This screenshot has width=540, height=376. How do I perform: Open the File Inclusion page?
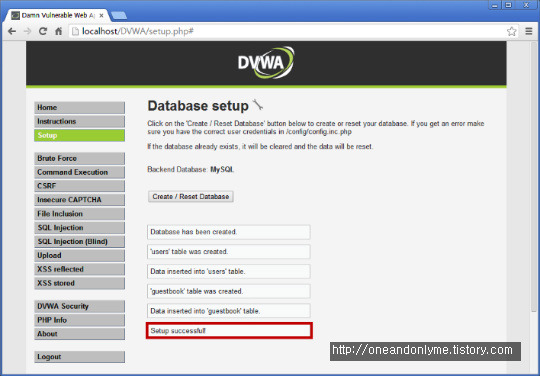tap(80, 214)
